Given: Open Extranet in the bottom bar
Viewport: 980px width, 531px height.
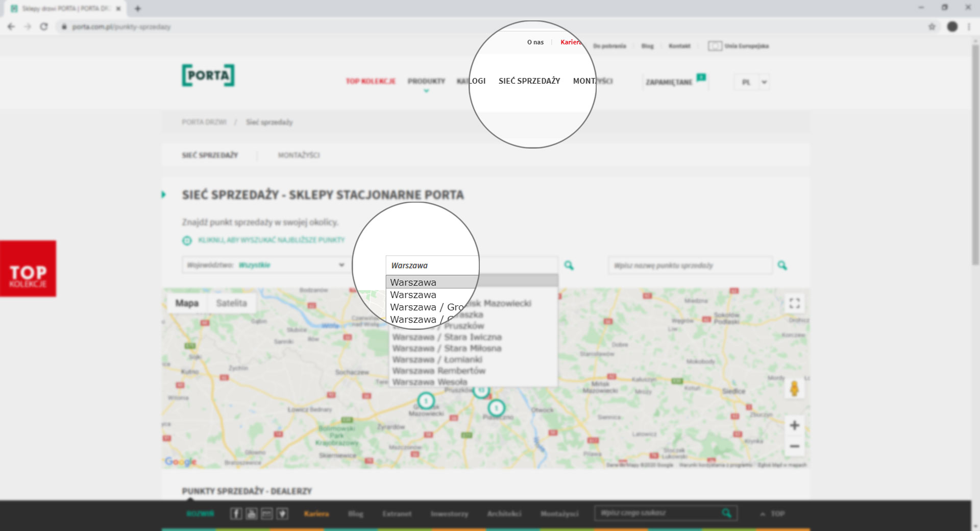Looking at the screenshot, I should tap(397, 514).
